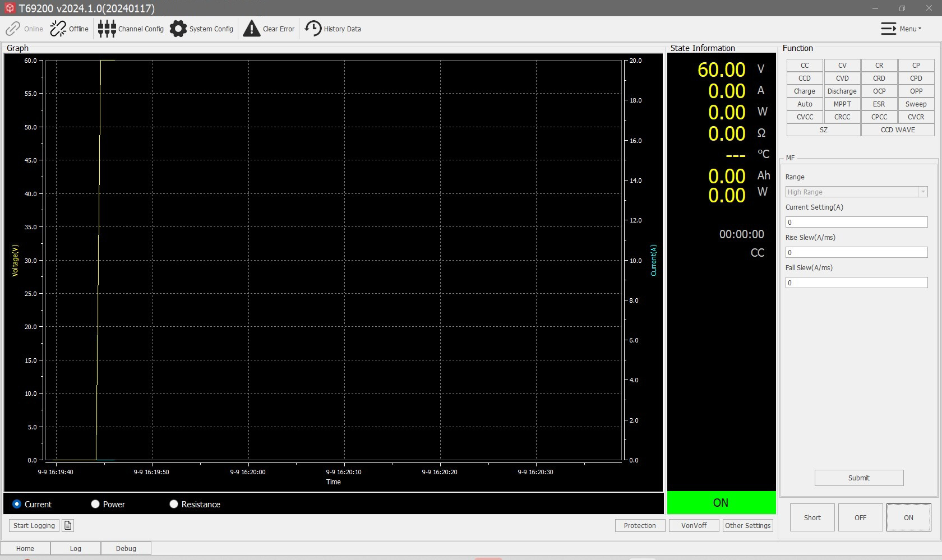Screen dimensions: 942x560
Task: Select the MPPT function button
Action: 842,104
